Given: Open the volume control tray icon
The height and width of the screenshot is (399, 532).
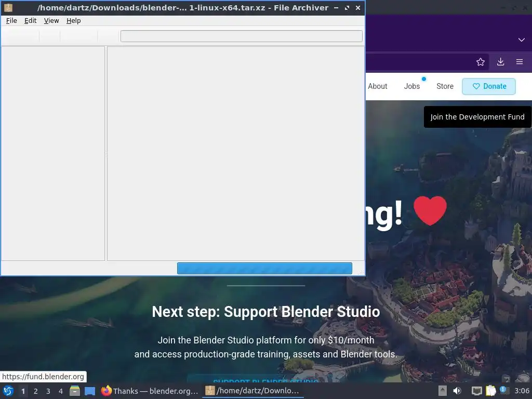Looking at the screenshot, I should click(x=457, y=391).
